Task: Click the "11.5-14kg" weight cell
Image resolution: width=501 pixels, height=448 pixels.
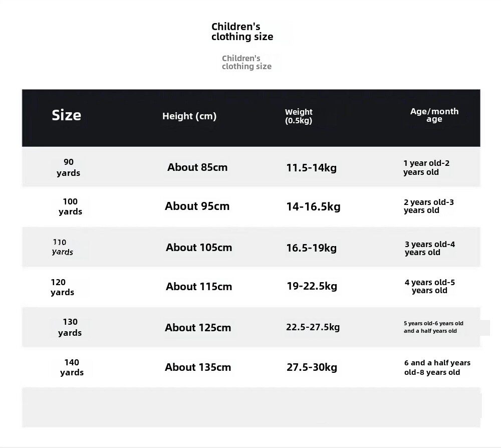Action: pos(311,168)
